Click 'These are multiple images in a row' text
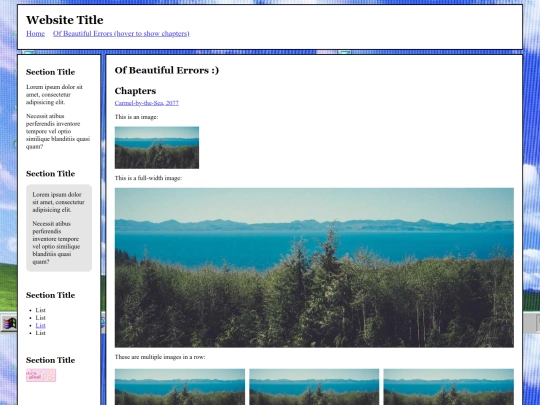The image size is (540, 405). click(160, 357)
